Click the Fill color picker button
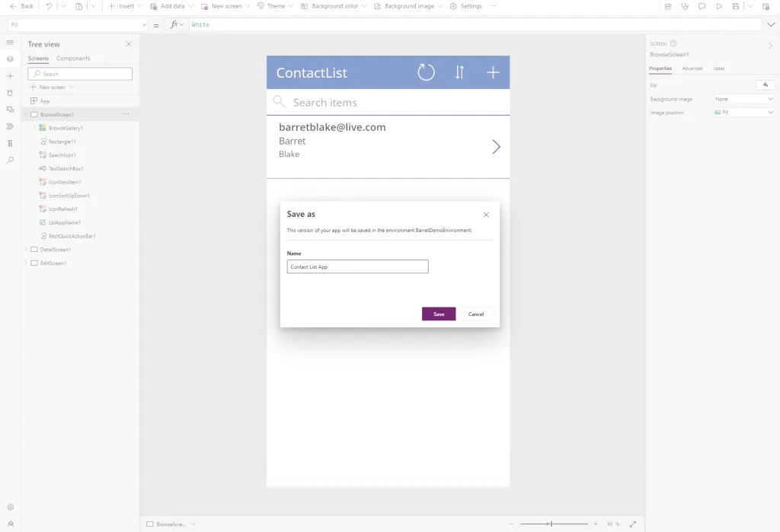 [x=765, y=85]
